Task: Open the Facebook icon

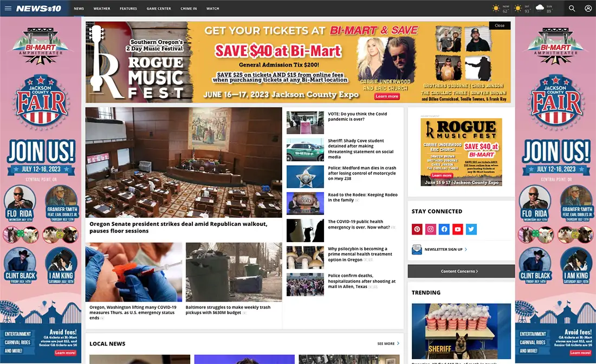Action: [444, 229]
